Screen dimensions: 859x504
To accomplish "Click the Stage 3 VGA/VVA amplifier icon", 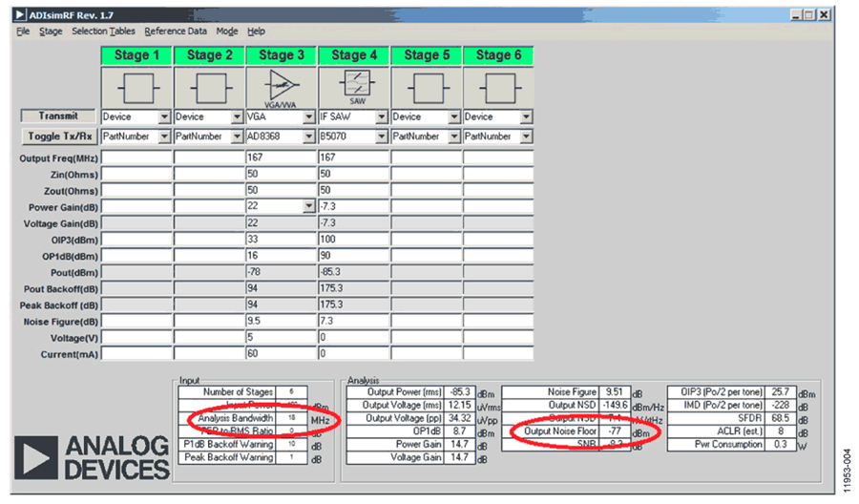I will coord(282,88).
